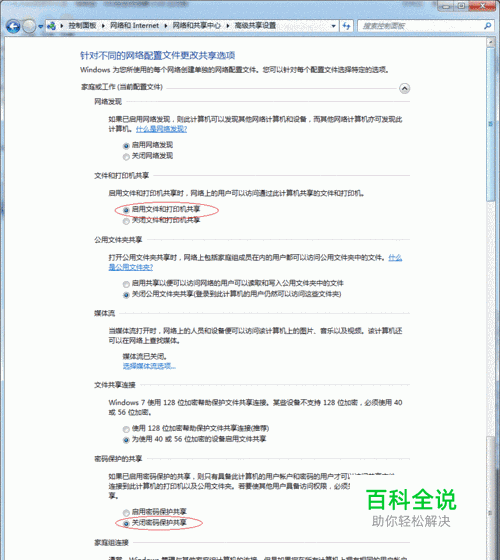Viewport: 500px width, 560px height.
Task: Click the 密码保护的共享 section heading
Action: click(118, 459)
